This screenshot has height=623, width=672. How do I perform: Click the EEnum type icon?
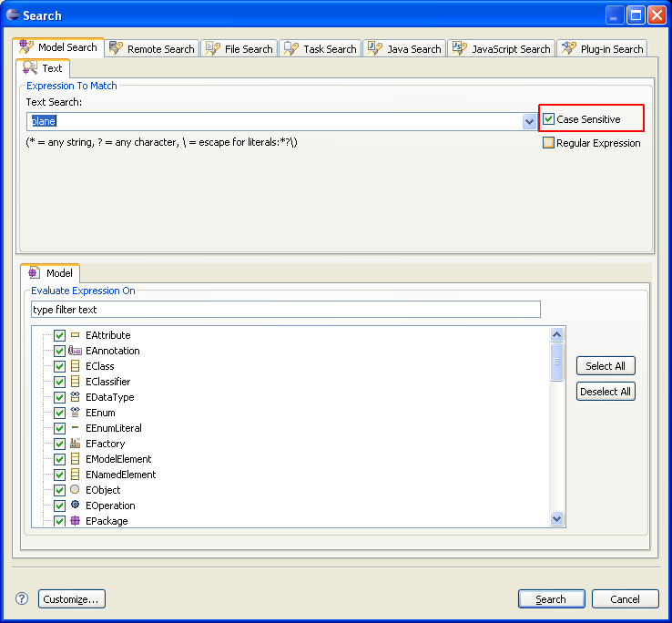pyautogui.click(x=75, y=412)
